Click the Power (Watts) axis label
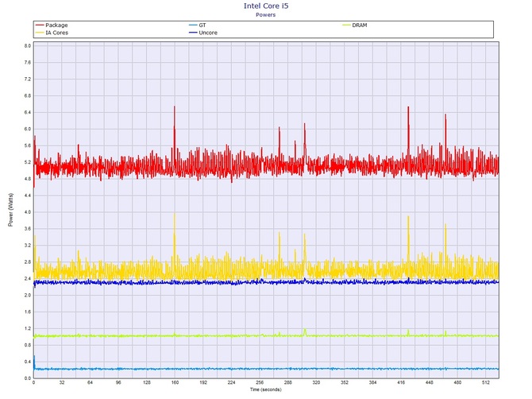The image size is (532, 399). 10,210
